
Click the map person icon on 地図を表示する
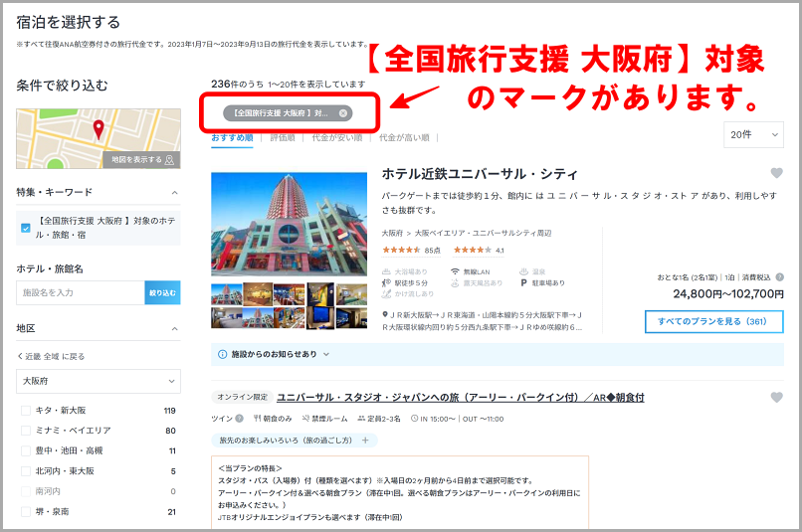pyautogui.click(x=170, y=160)
